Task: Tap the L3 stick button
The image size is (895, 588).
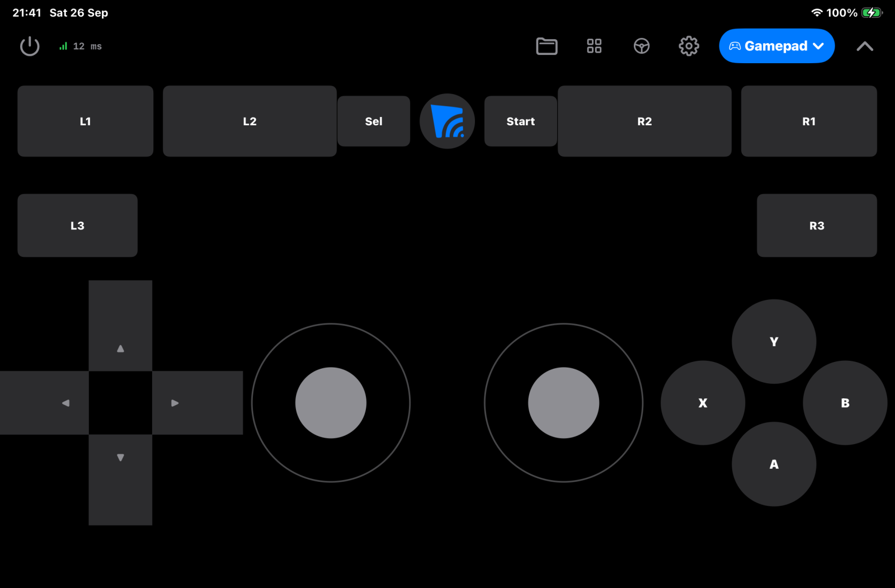Action: coord(77,225)
